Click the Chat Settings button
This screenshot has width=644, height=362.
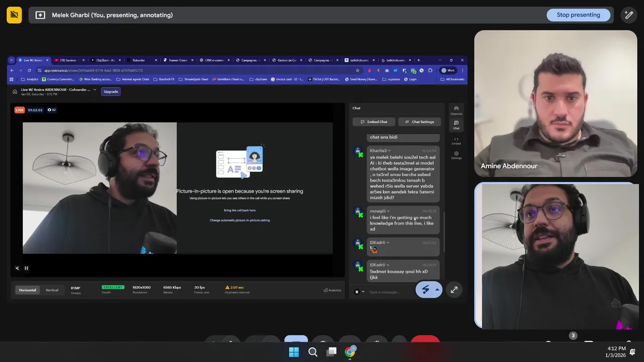point(420,122)
